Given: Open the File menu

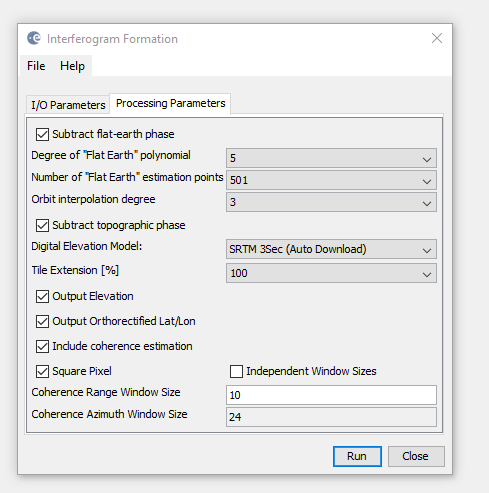Looking at the screenshot, I should tap(36, 66).
